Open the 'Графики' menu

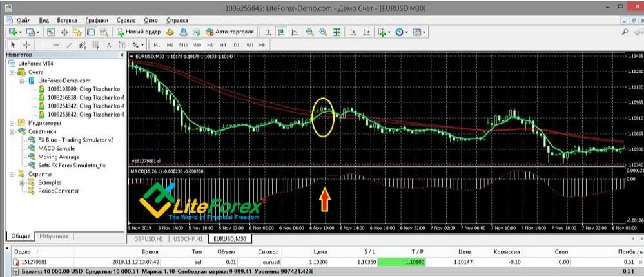97,20
